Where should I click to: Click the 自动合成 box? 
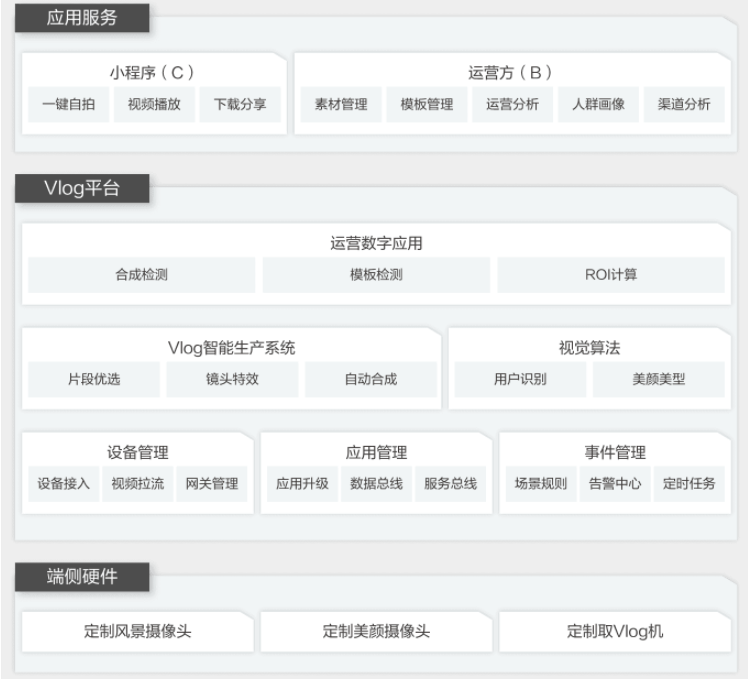[x=371, y=379]
